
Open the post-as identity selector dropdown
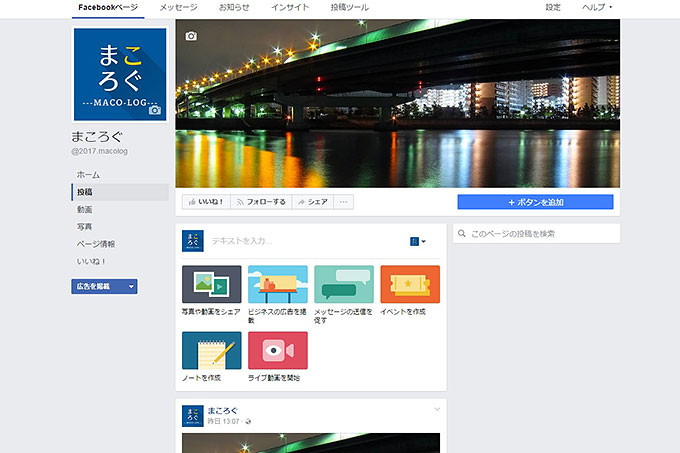click(418, 241)
